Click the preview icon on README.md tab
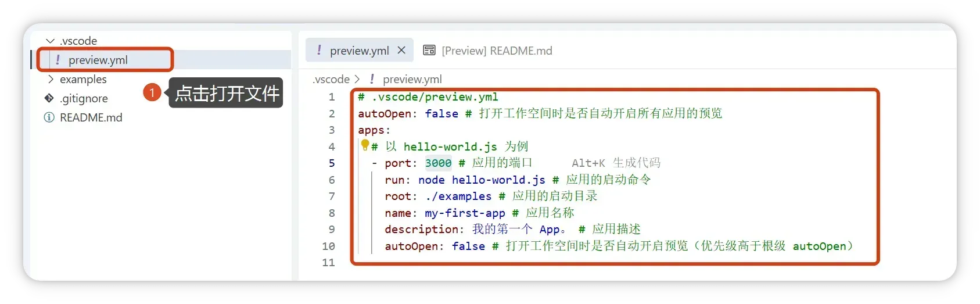980x304 pixels. 429,51
